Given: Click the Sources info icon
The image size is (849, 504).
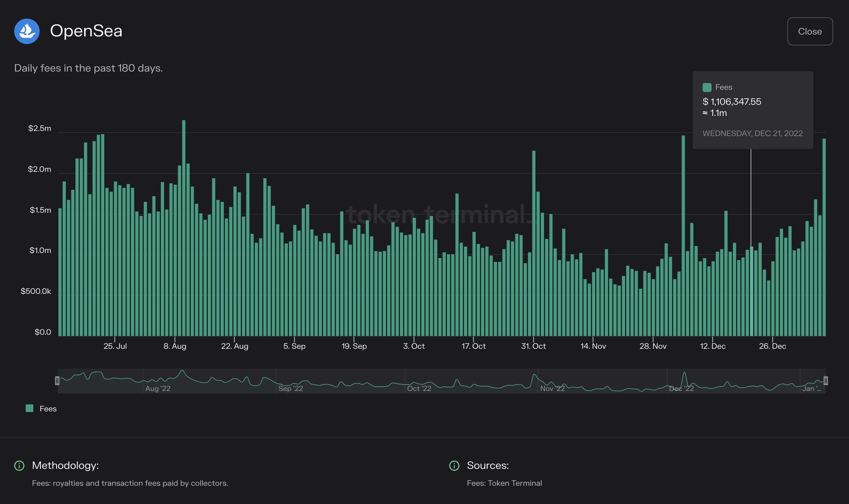Looking at the screenshot, I should [454, 465].
